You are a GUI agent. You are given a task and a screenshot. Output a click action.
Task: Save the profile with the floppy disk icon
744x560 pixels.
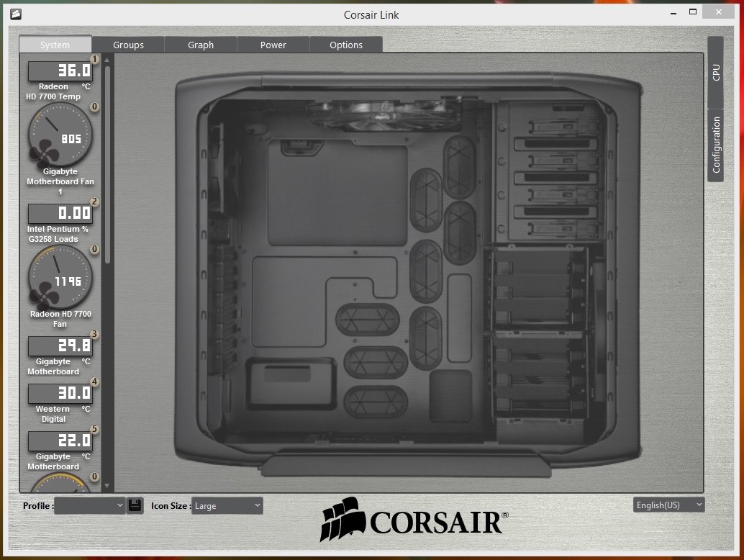[x=135, y=505]
